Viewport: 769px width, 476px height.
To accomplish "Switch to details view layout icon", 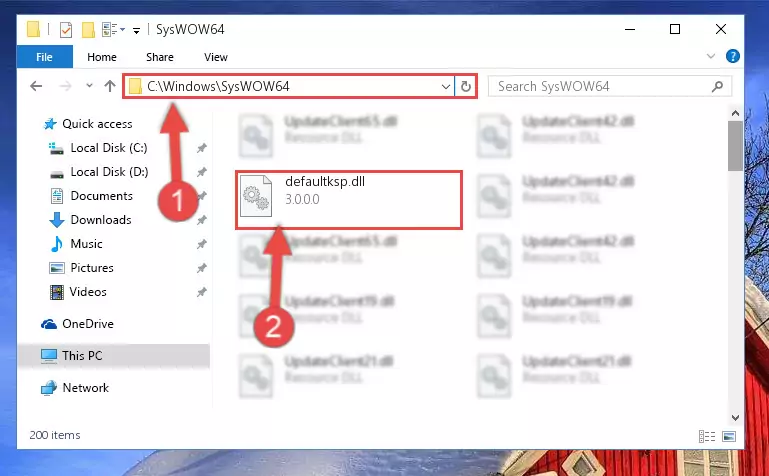I will [x=707, y=436].
